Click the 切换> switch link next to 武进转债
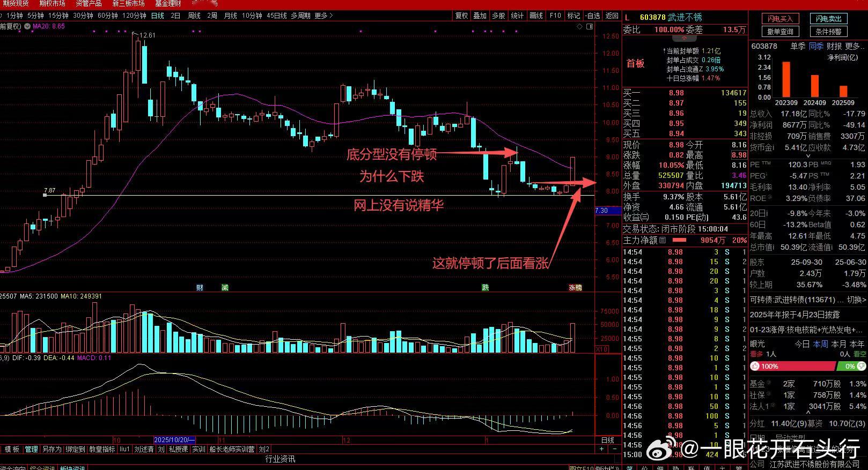Image resolution: width=868 pixels, height=470 pixels. pos(857,300)
